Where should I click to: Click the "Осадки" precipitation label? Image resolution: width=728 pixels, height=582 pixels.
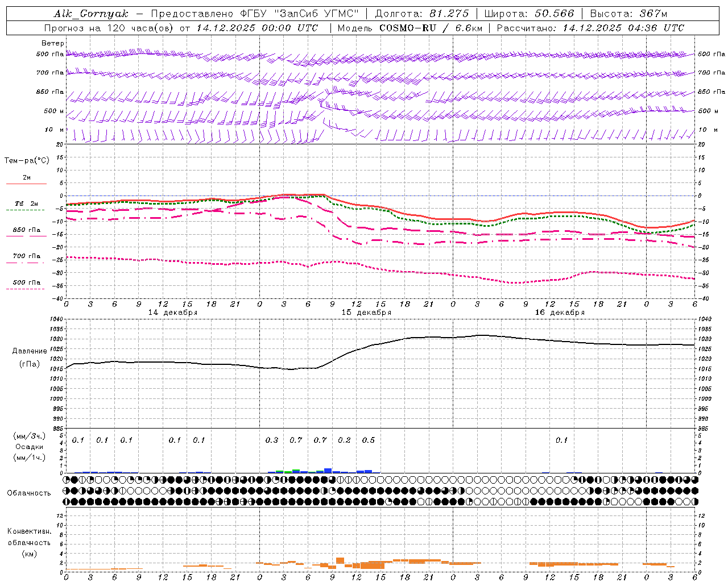point(29,447)
